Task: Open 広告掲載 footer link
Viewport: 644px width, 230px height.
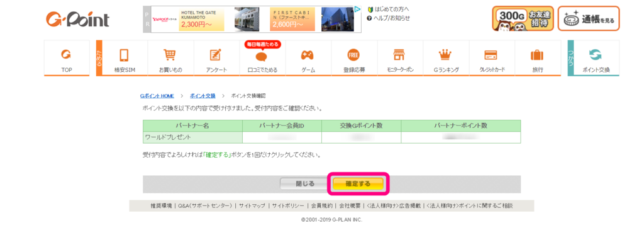Action: pos(394,205)
